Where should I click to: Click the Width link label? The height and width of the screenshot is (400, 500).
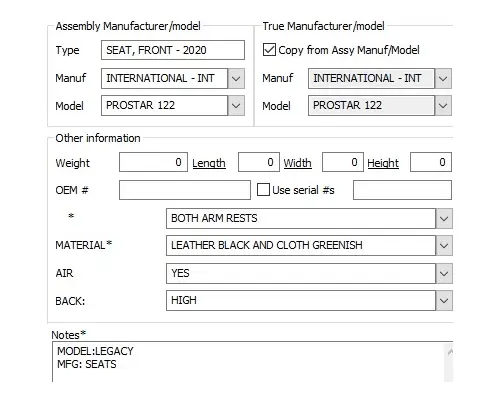[x=298, y=163]
